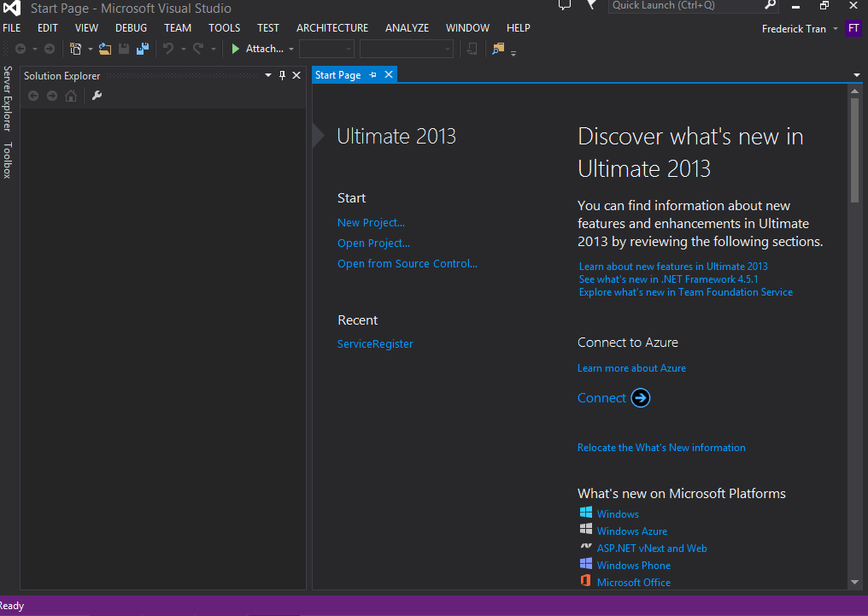Open the WINDOW menu
Image resolution: width=868 pixels, height=616 pixels.
[x=468, y=27]
